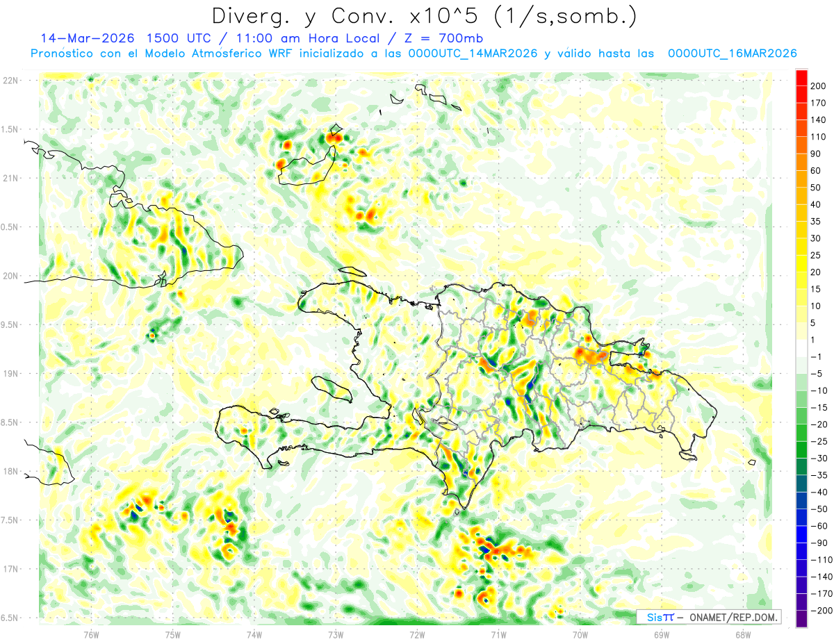Click the latitude label "8.5N"
Screen dimensions: 834x644
click(9, 422)
